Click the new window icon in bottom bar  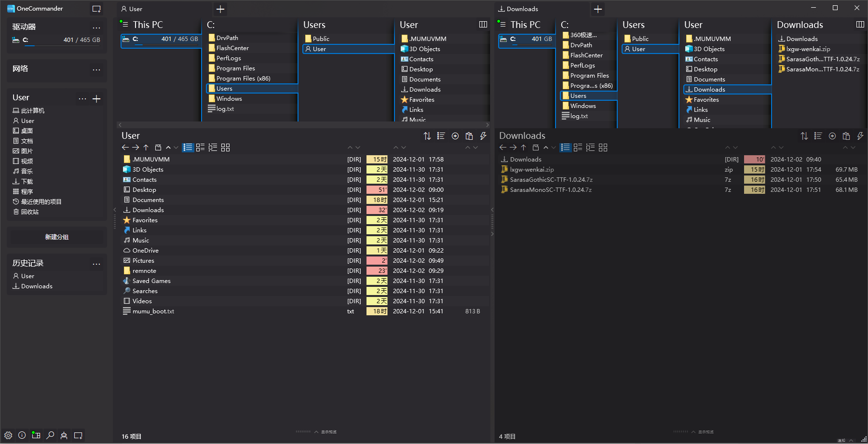click(x=78, y=435)
